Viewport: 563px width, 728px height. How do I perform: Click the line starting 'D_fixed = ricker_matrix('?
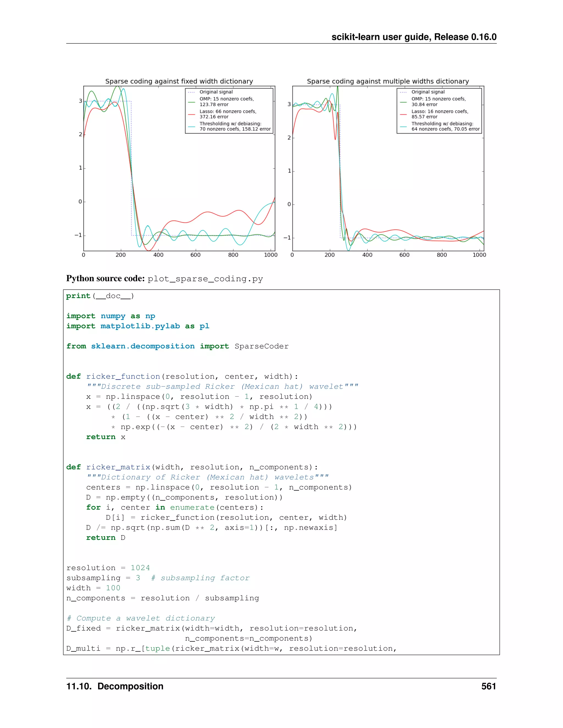pos(212,628)
